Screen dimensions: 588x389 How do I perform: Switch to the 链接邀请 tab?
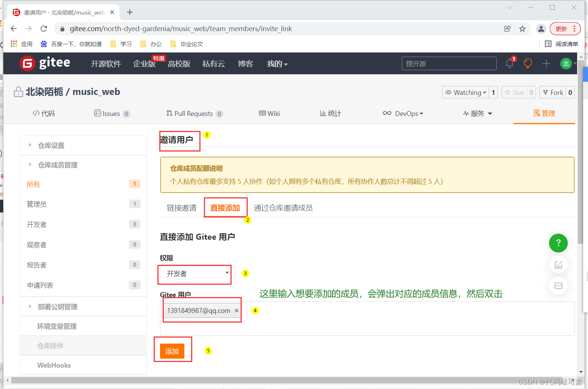tap(182, 208)
